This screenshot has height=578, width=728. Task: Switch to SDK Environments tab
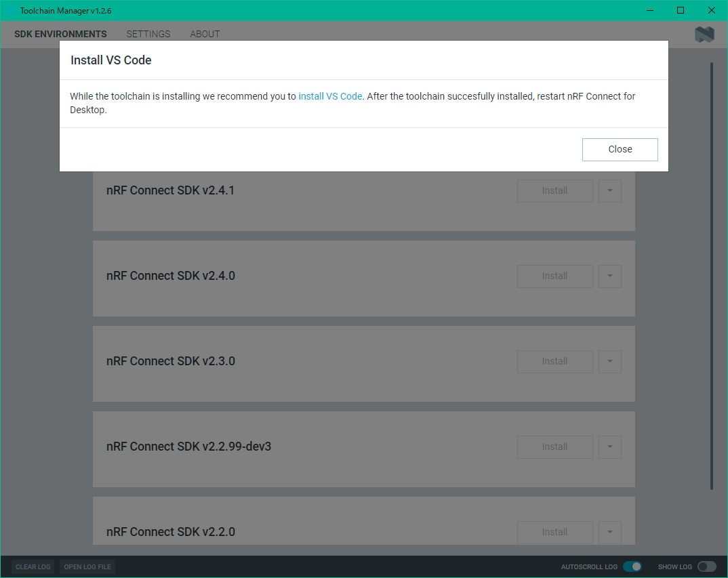[60, 34]
